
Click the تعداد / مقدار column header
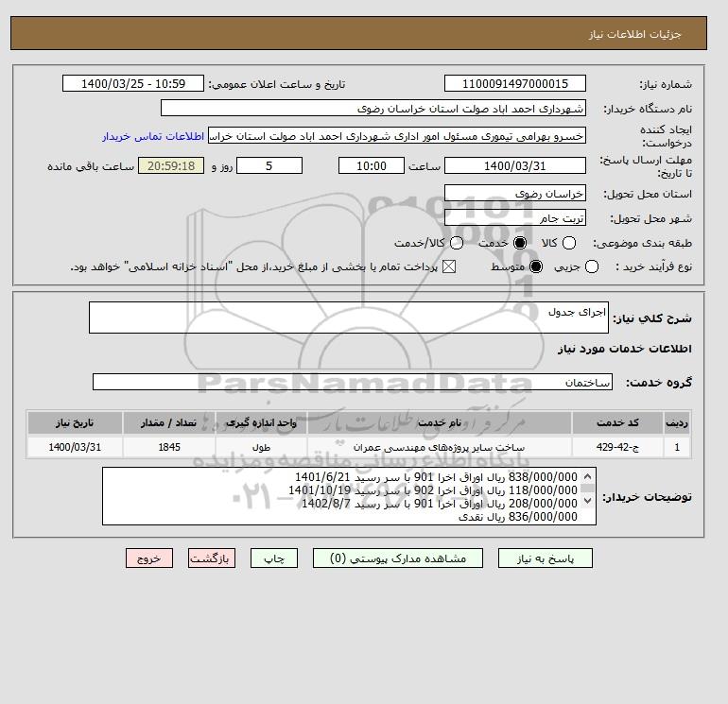pos(169,422)
